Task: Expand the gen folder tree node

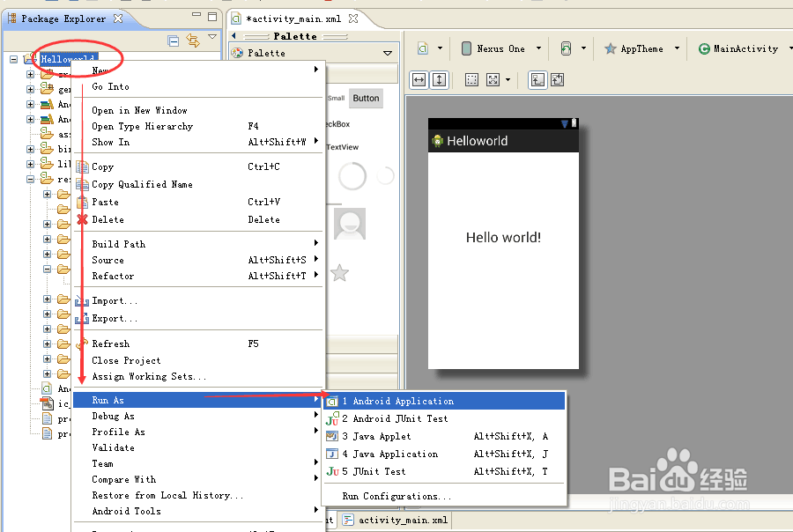Action: [x=30, y=89]
